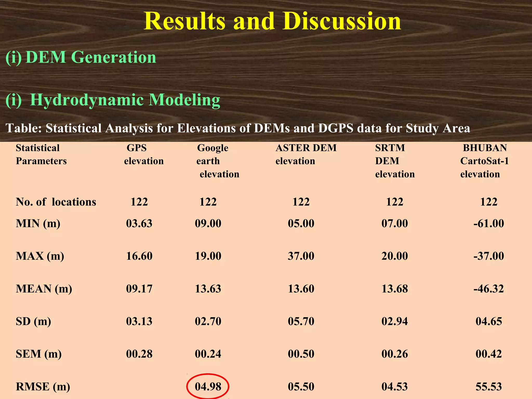The width and height of the screenshot is (532, 399).
Task: Click the 122 count under Google earth
Action: coord(208,202)
